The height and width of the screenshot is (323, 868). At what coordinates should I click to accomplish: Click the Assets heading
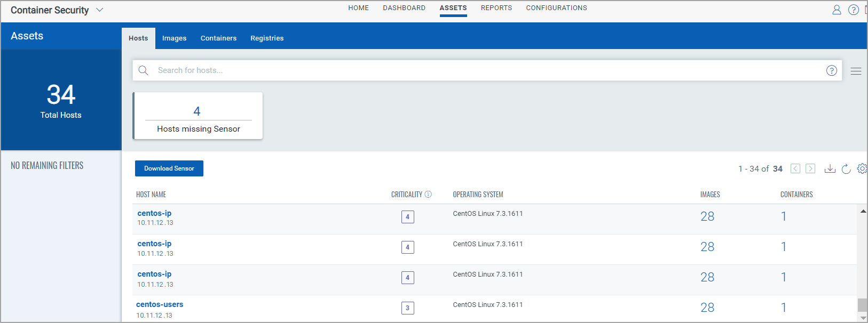pos(27,36)
